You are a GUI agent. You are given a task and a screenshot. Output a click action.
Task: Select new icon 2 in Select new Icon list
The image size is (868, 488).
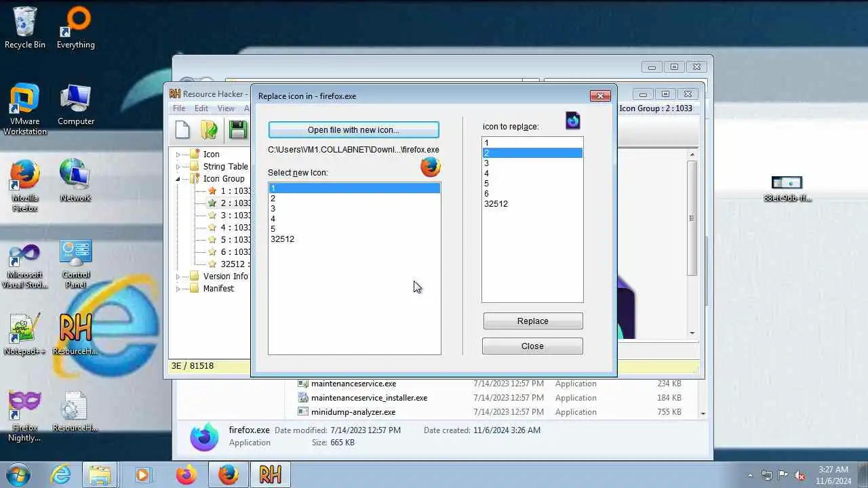(354, 199)
